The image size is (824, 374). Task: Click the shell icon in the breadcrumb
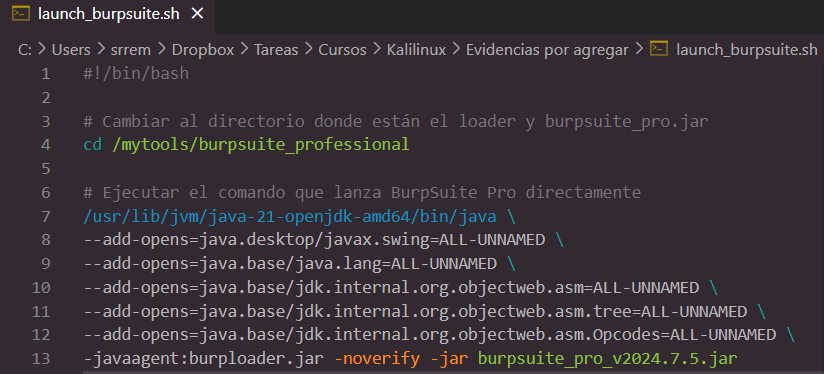(x=658, y=49)
